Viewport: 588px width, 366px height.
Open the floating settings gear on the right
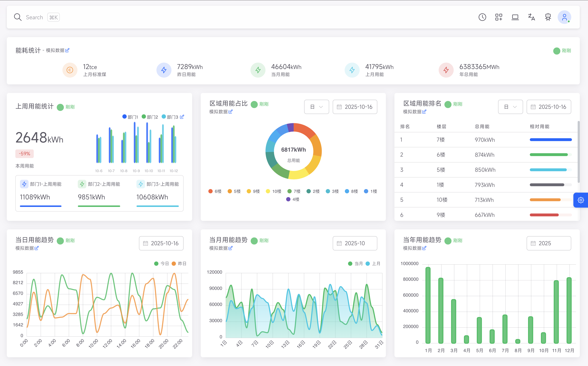coord(581,200)
